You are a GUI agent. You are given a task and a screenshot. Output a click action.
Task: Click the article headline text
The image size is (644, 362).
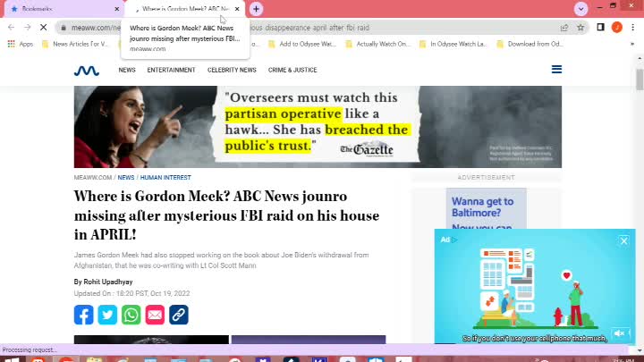tap(226, 215)
